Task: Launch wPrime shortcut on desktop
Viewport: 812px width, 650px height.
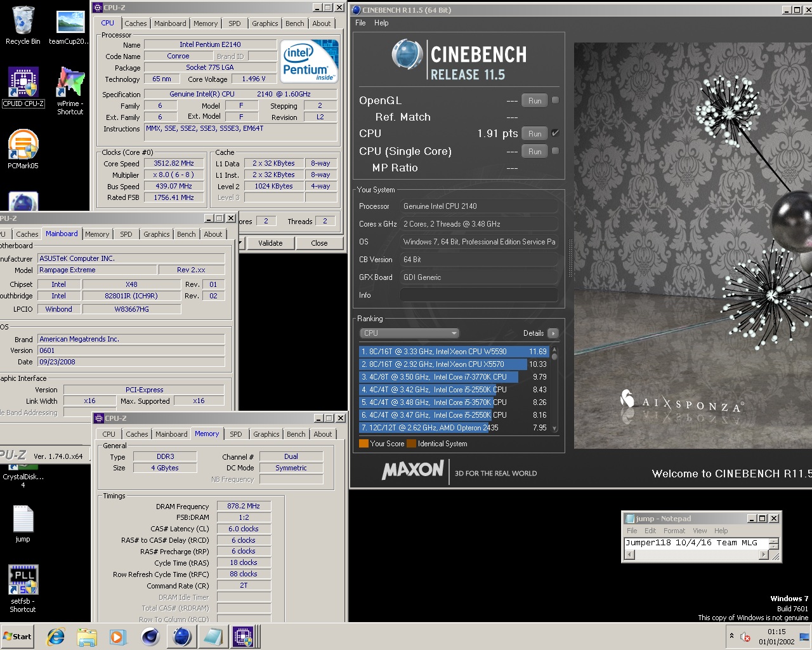Action: 70,90
